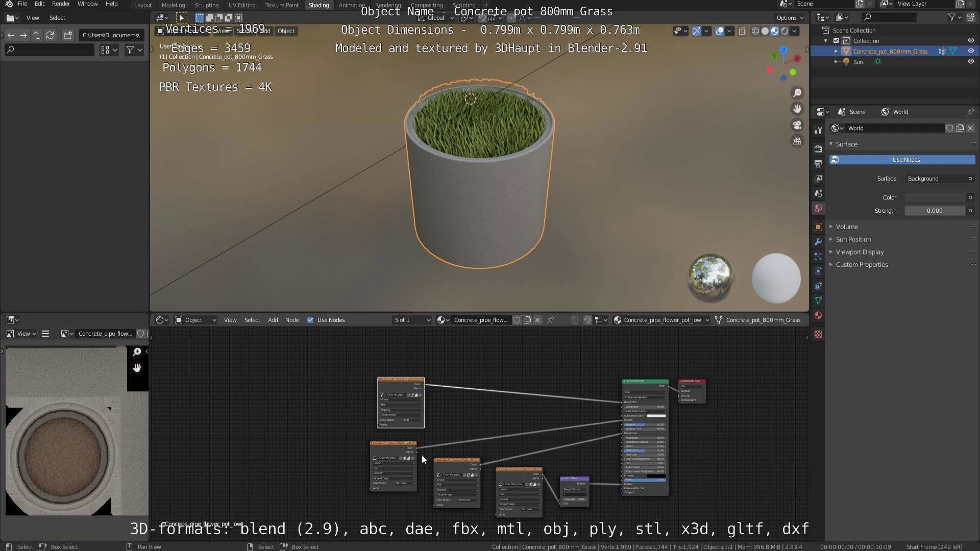Switch to rendered viewport shading
The image size is (980, 551).
(785, 31)
